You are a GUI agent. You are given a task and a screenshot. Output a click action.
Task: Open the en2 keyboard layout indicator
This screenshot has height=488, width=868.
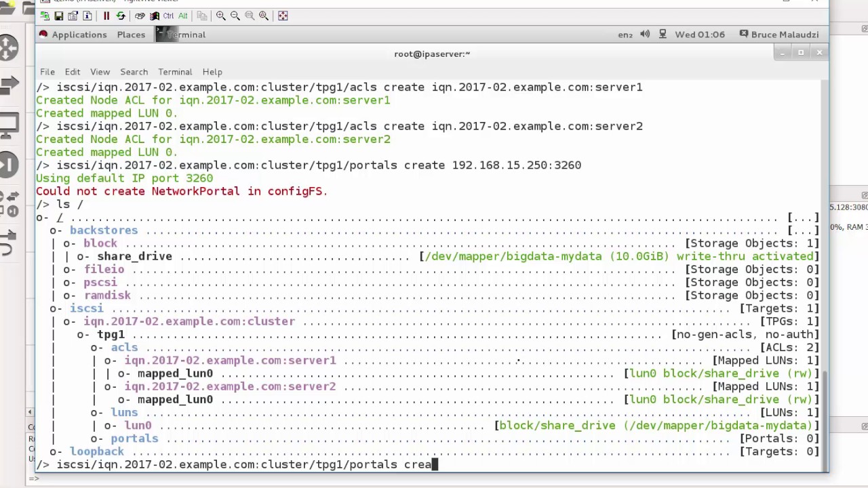(x=625, y=35)
